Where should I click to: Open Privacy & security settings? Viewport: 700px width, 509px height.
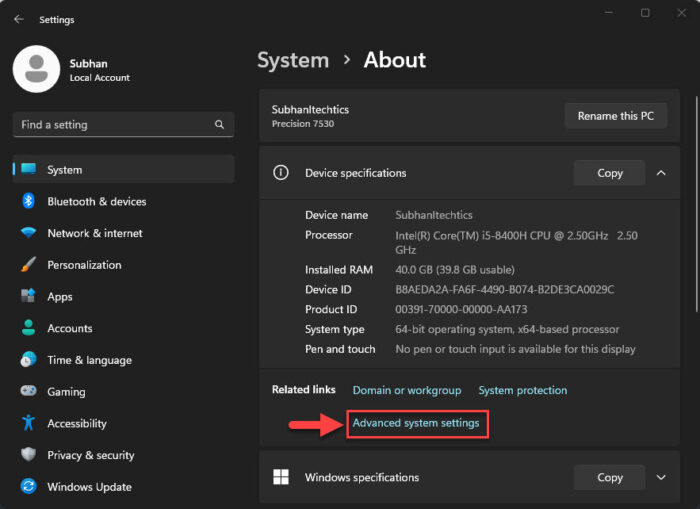click(124, 455)
